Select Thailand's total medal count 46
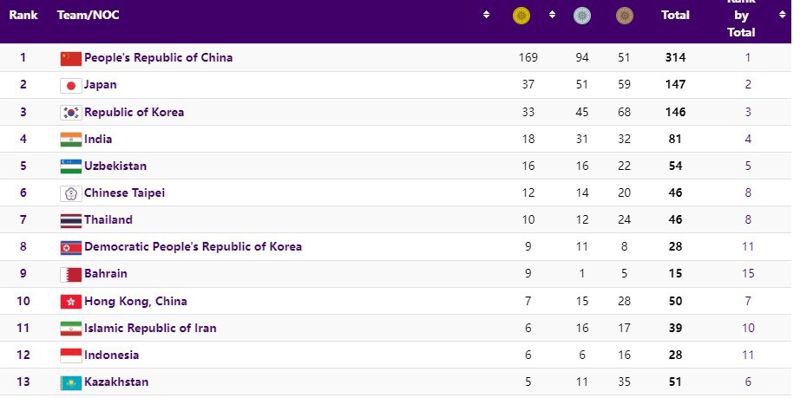 (x=675, y=220)
